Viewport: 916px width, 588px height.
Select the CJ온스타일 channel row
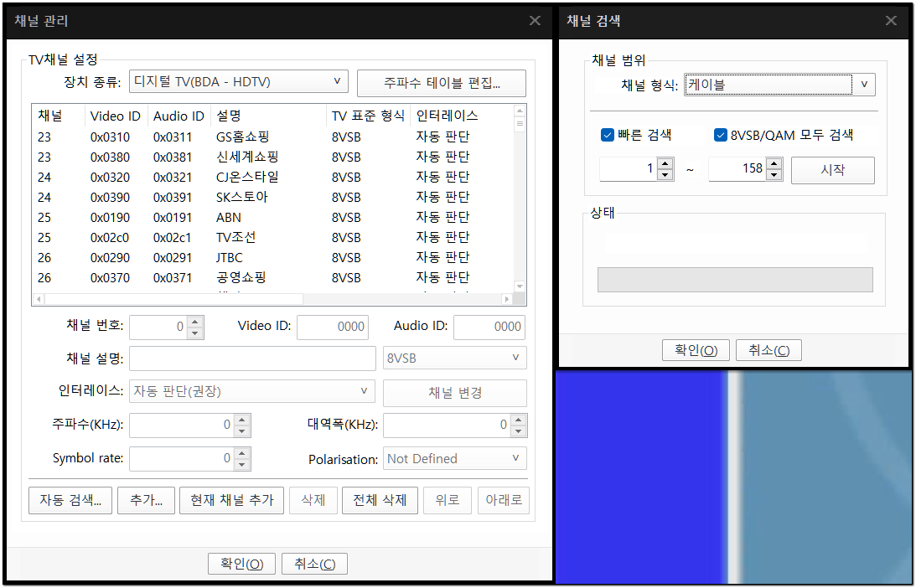click(273, 177)
